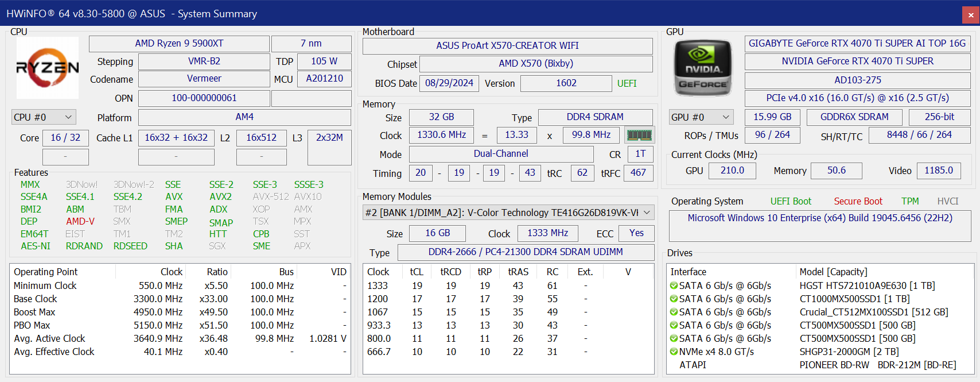980x382 pixels.
Task: Expand the memory module BANK 1/DIMM_A2 dropdown
Action: (508, 213)
